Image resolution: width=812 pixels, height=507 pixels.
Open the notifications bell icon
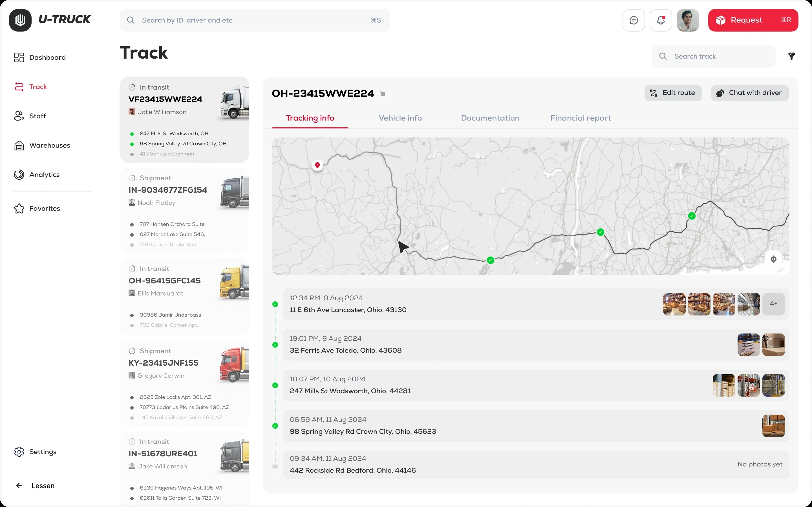pyautogui.click(x=661, y=21)
